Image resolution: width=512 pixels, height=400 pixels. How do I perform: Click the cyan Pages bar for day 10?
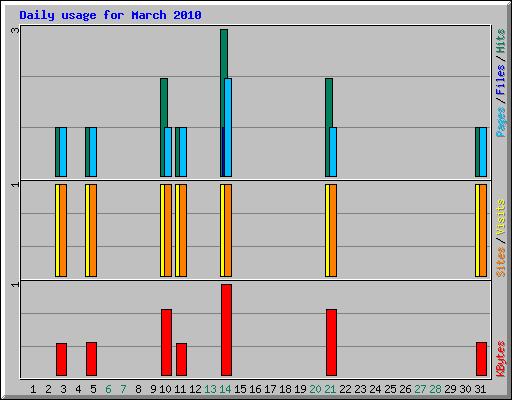coord(168,152)
